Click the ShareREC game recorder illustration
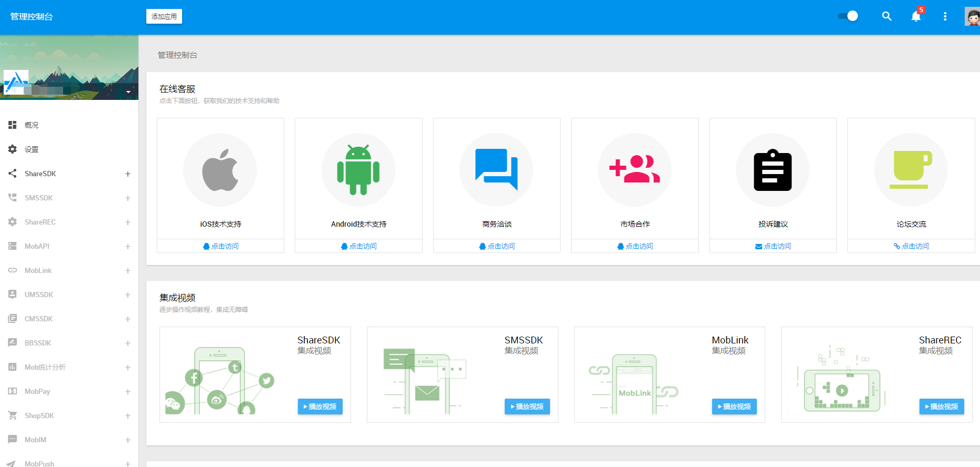The width and height of the screenshot is (980, 467). click(x=842, y=379)
